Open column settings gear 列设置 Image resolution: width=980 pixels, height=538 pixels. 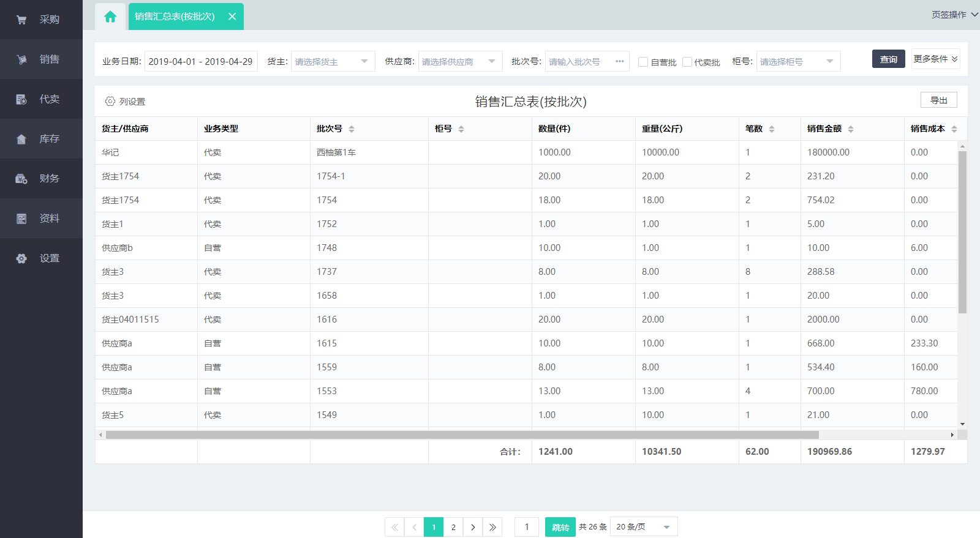point(110,101)
